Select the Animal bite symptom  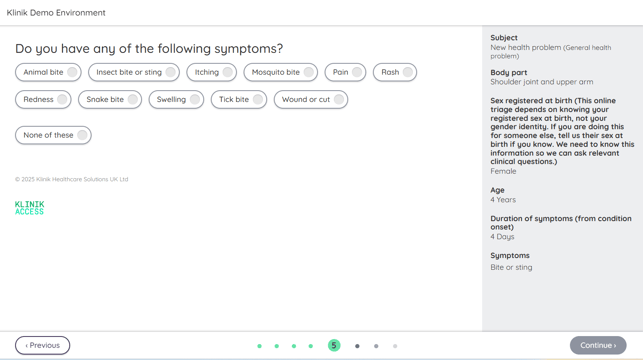48,72
